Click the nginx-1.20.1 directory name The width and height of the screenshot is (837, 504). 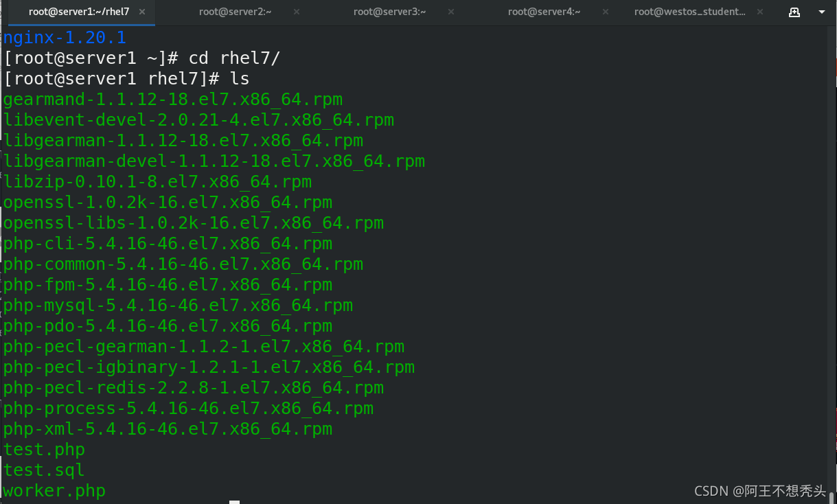pyautogui.click(x=65, y=38)
